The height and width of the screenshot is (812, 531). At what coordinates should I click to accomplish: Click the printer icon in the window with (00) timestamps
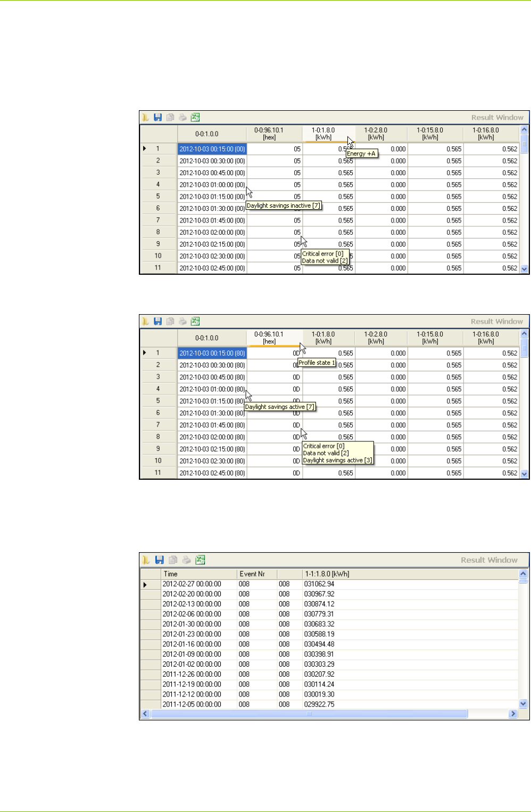point(182,118)
